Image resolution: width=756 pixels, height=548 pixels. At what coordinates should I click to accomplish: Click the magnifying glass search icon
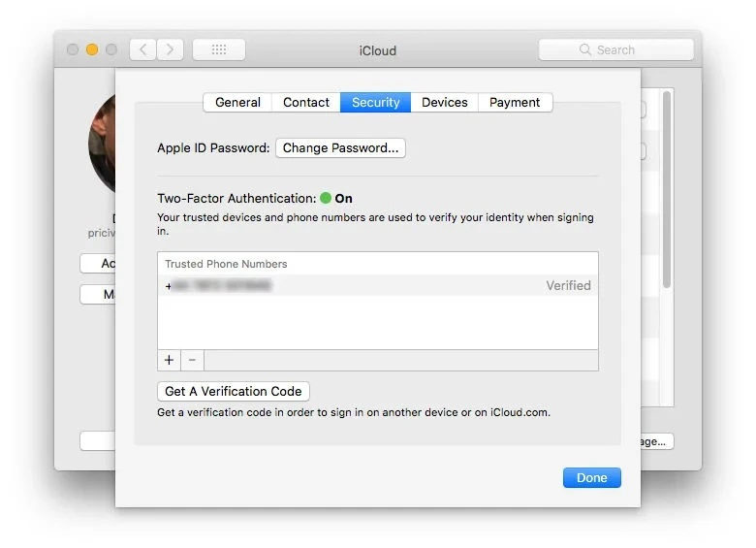(584, 49)
